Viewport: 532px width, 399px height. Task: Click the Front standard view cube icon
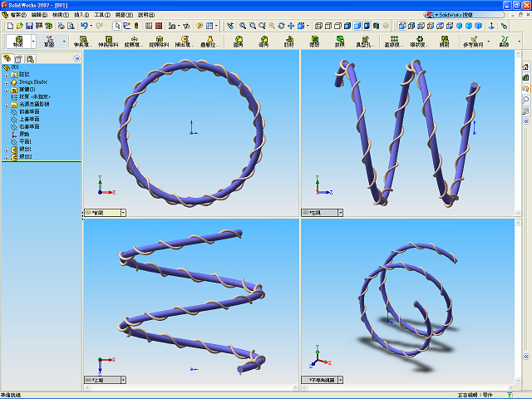tap(402, 26)
